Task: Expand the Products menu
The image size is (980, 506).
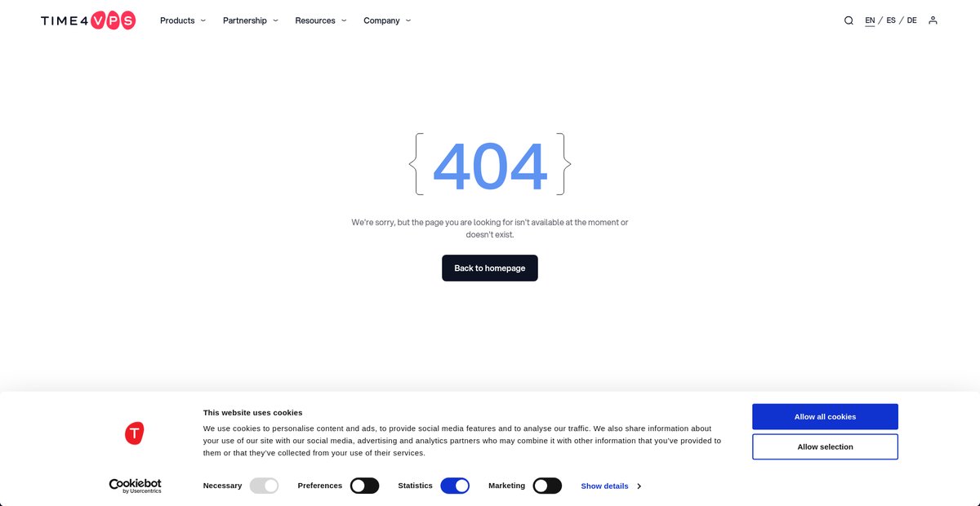Action: (183, 20)
